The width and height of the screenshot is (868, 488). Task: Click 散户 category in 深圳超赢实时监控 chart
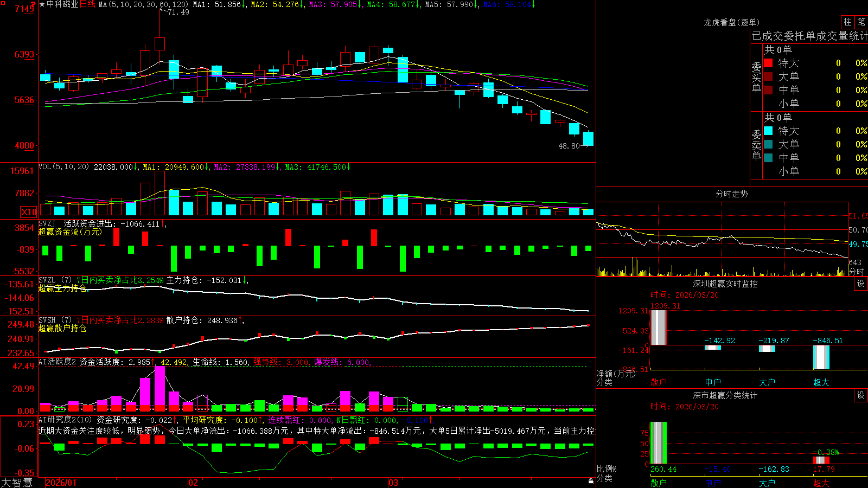click(659, 382)
